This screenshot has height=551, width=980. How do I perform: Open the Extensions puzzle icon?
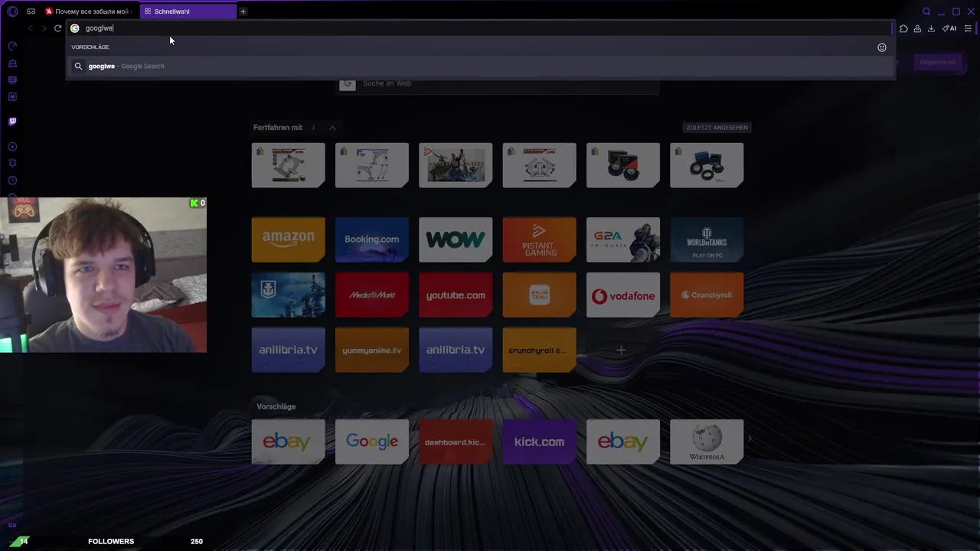click(903, 28)
